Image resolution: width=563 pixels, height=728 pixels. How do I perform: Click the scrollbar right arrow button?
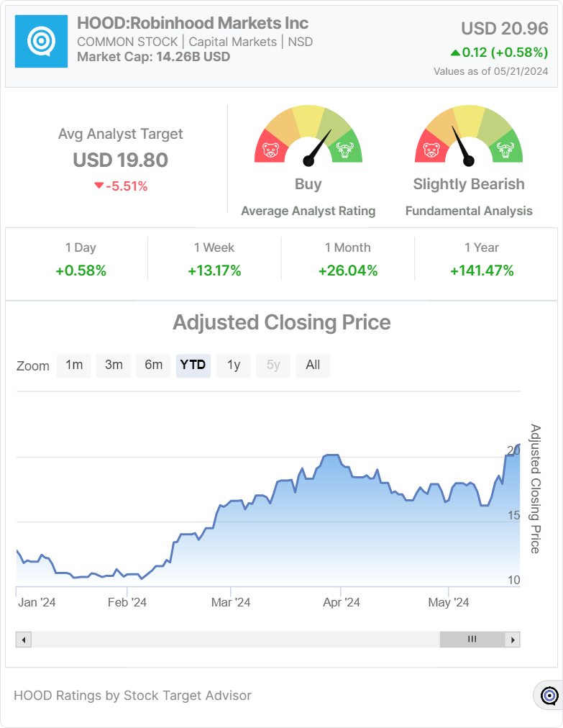coord(512,640)
